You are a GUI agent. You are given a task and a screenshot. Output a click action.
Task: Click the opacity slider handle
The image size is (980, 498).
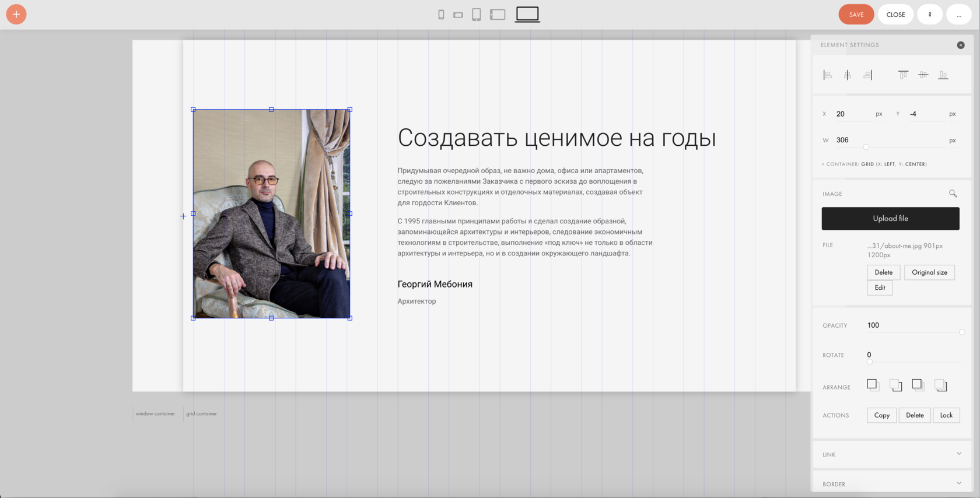962,332
